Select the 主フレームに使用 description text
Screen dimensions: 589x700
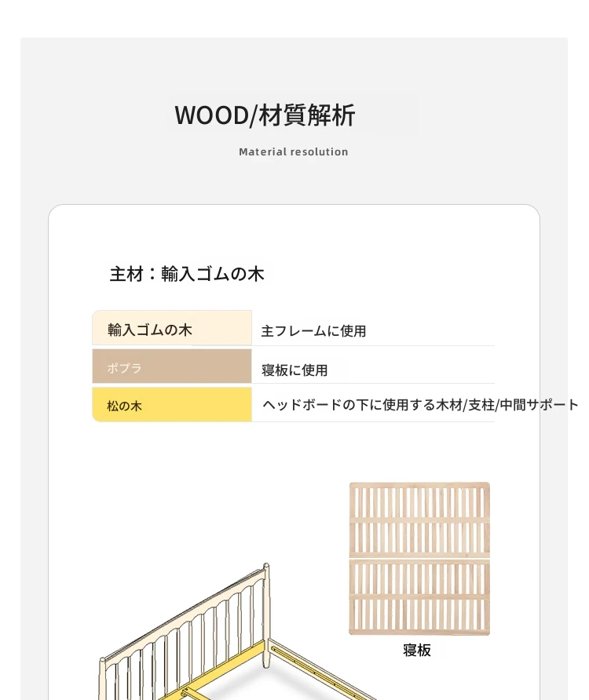pyautogui.click(x=313, y=331)
